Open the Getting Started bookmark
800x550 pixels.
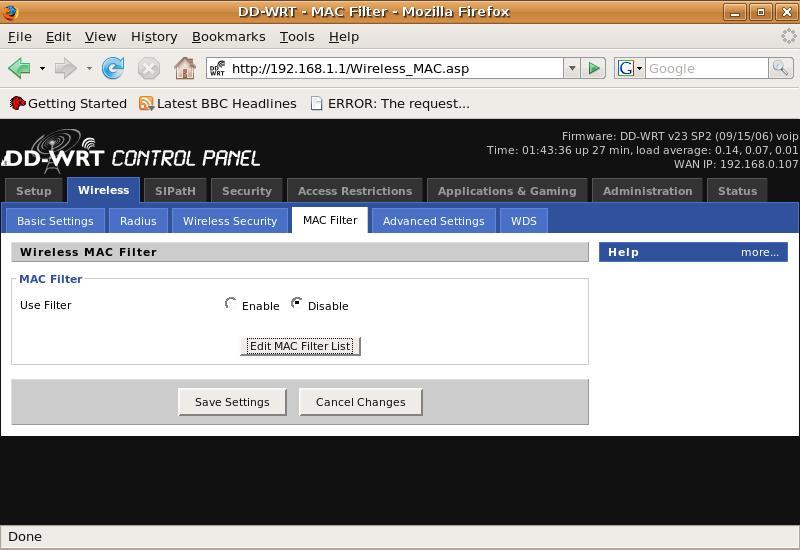68,104
